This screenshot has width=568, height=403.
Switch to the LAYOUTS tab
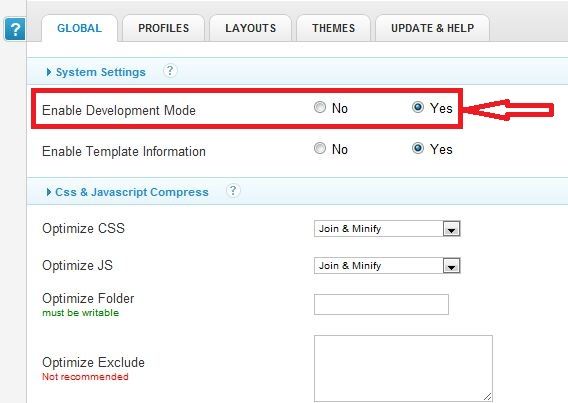tap(251, 28)
